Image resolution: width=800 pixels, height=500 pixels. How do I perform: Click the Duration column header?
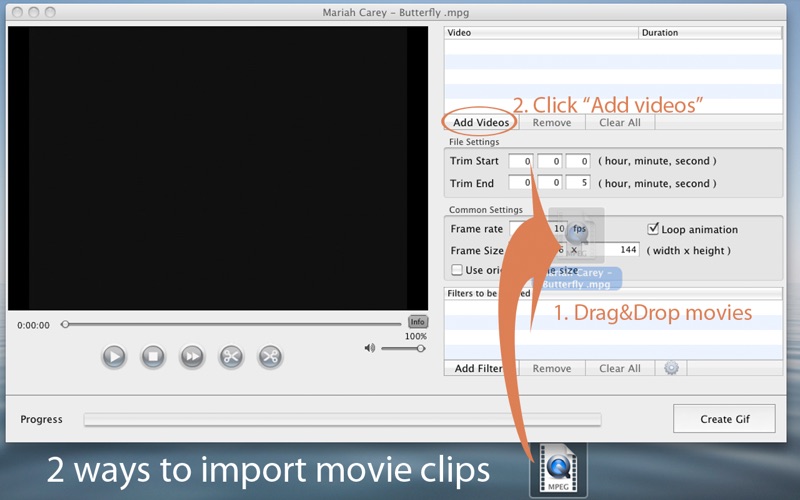(x=710, y=33)
